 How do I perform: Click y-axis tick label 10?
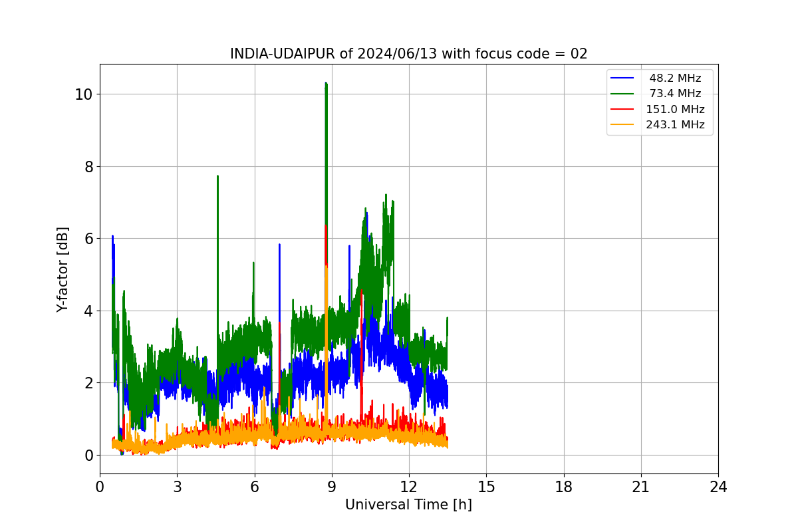83,94
